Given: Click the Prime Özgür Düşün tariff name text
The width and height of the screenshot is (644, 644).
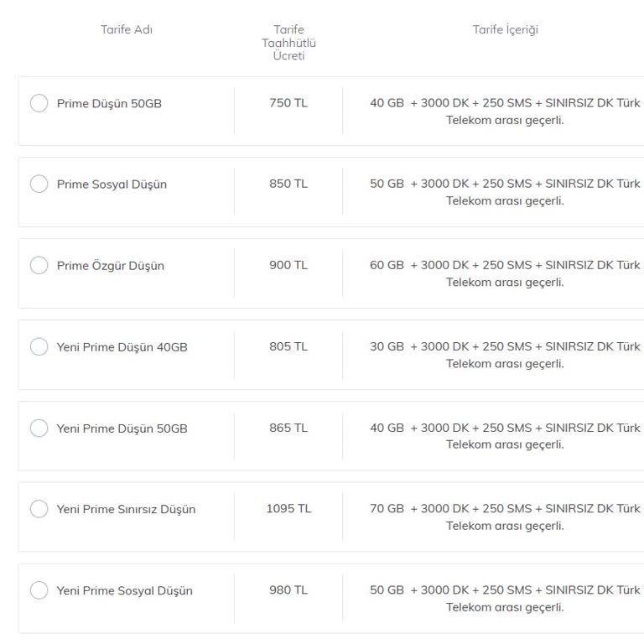Looking at the screenshot, I should point(110,266).
